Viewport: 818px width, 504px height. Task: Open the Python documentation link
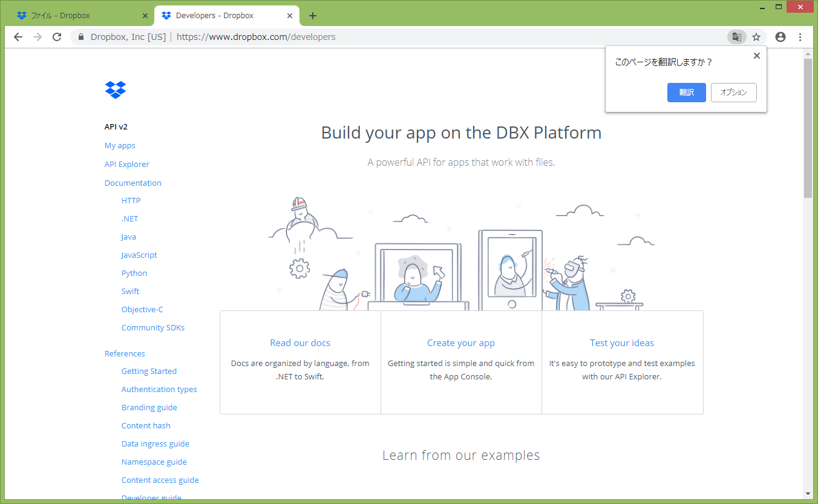coord(134,273)
